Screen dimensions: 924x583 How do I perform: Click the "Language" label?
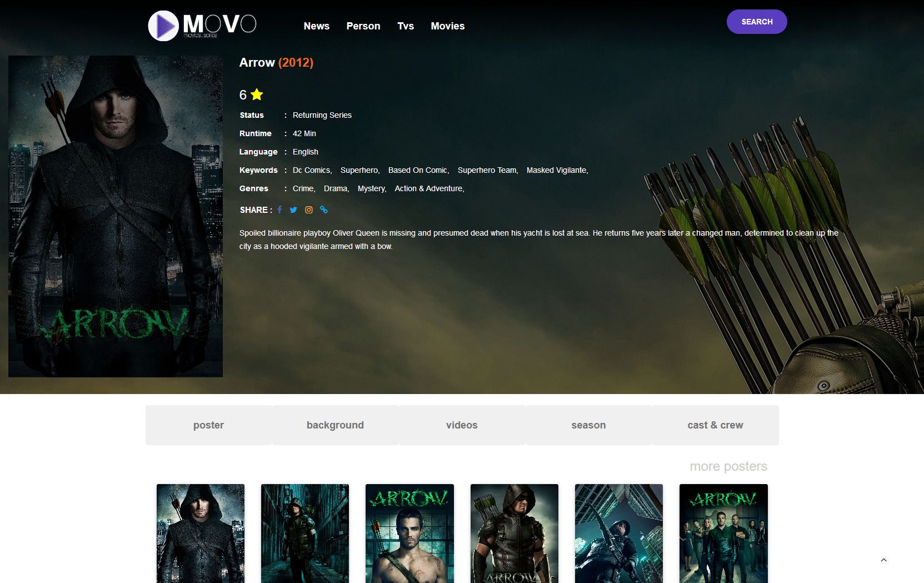point(258,152)
